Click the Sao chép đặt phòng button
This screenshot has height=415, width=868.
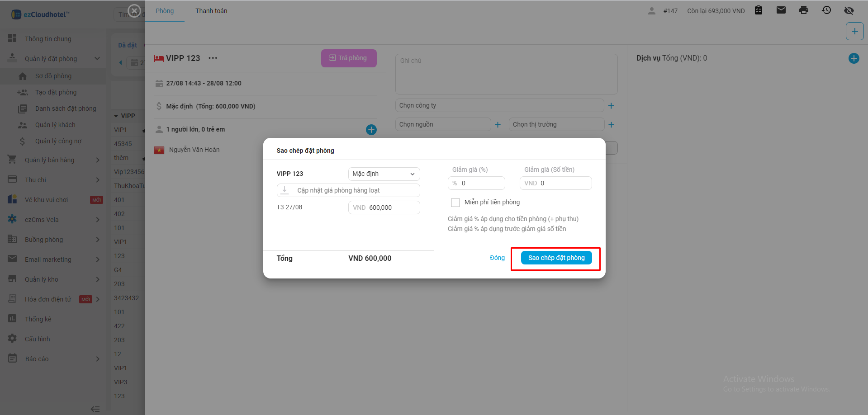(x=556, y=258)
